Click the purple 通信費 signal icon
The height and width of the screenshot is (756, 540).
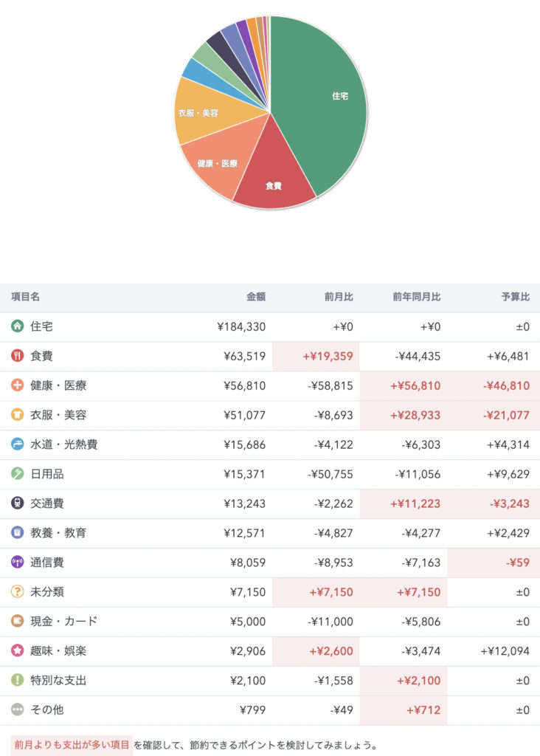[x=17, y=563]
